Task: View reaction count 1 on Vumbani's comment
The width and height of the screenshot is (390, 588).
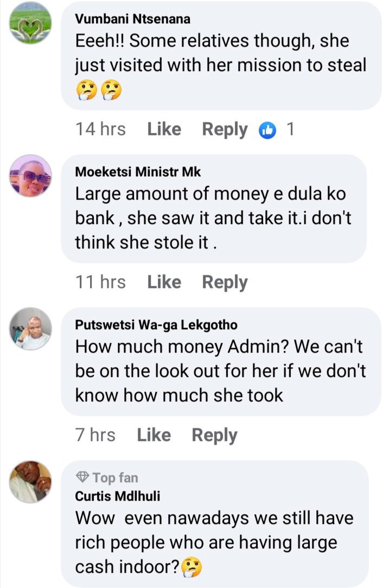Action: click(x=290, y=130)
